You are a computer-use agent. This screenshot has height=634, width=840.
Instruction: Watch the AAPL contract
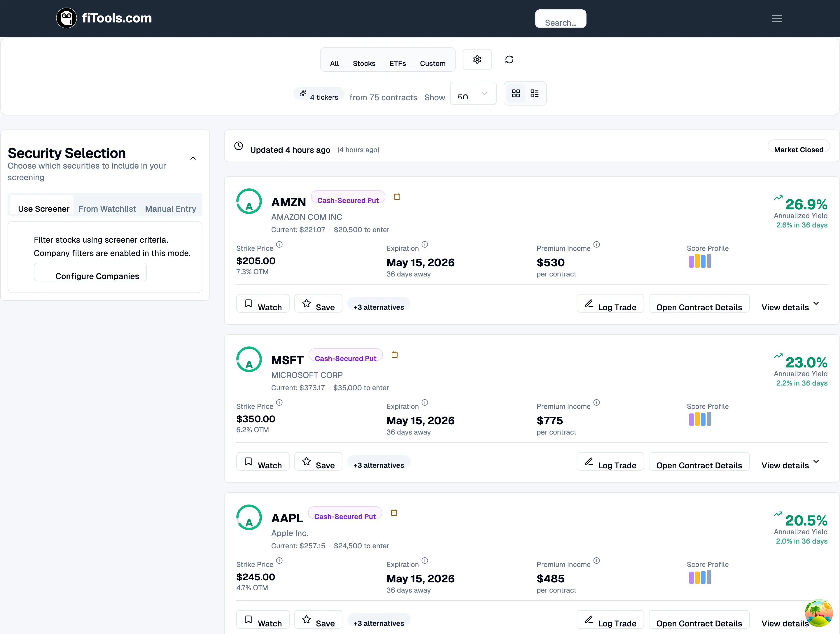263,620
